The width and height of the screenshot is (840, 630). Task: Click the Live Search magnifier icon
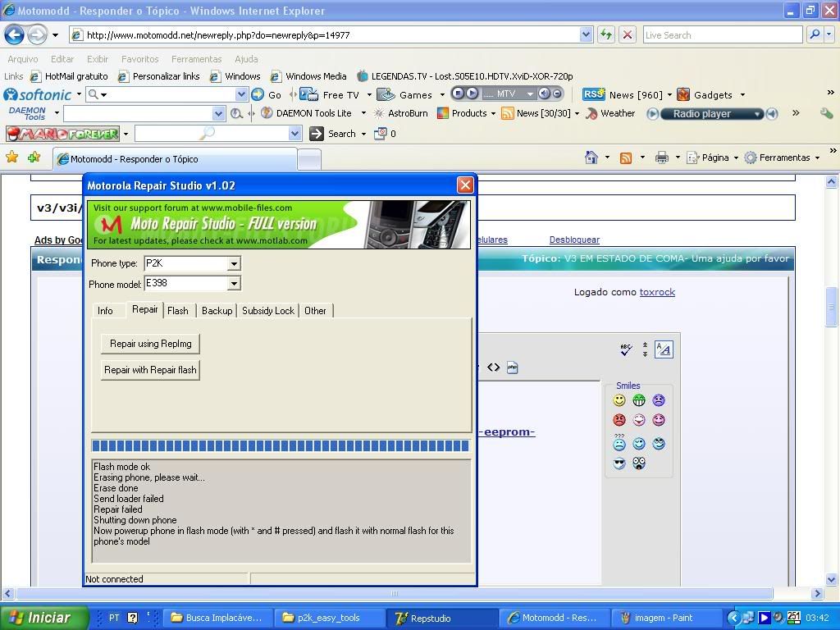tap(815, 34)
